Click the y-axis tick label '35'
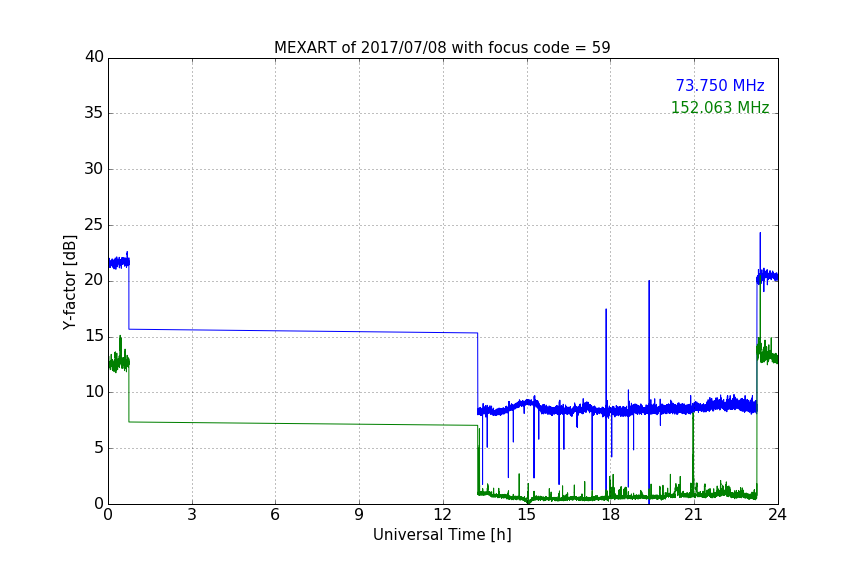Viewport: 864px width, 576px height. 94,113
